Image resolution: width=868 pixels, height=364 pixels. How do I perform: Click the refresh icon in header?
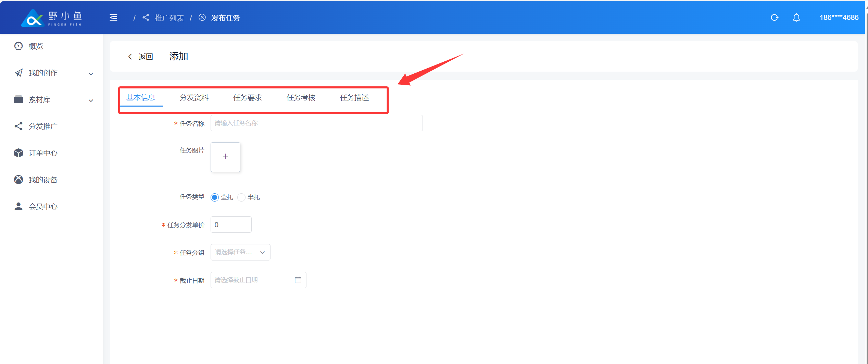point(775,17)
